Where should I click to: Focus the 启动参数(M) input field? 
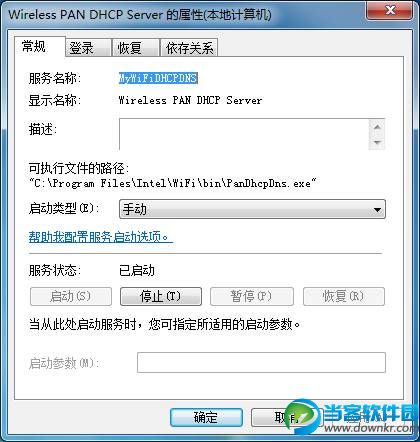point(261,362)
